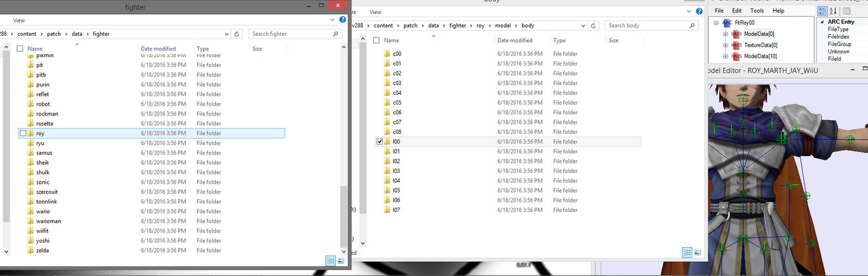Viewport: 868px width, 276px height.
Task: Click the c00 folder icon
Action: tap(387, 54)
